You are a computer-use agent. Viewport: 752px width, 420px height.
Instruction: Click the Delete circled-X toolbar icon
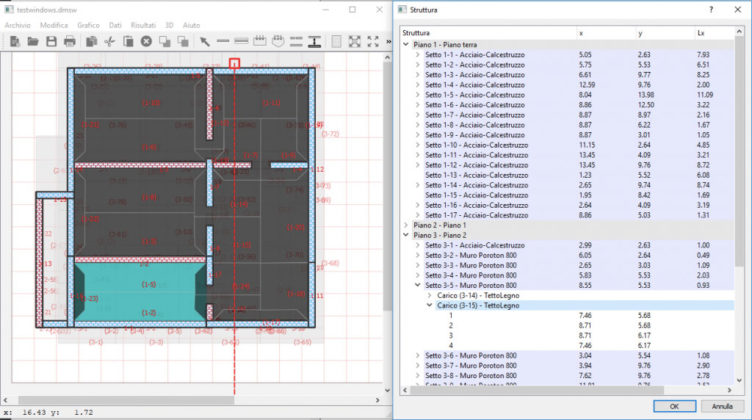tap(146, 41)
